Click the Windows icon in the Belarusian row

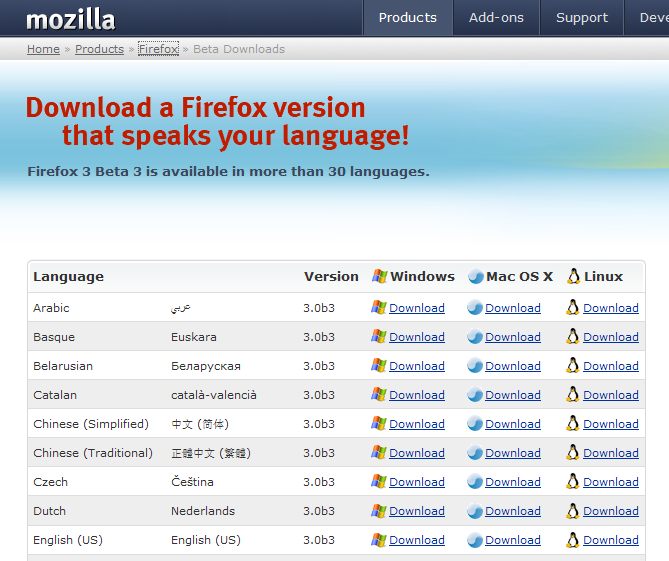[x=378, y=365]
